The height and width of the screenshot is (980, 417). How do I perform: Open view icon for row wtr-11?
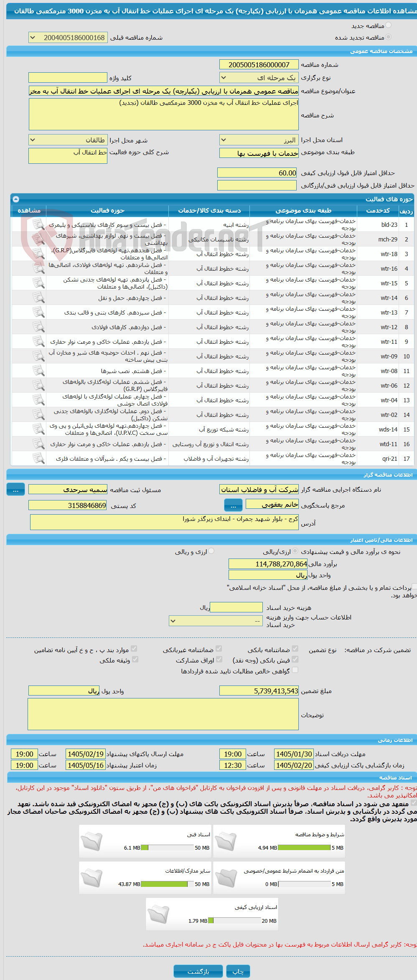pyautogui.click(x=38, y=342)
